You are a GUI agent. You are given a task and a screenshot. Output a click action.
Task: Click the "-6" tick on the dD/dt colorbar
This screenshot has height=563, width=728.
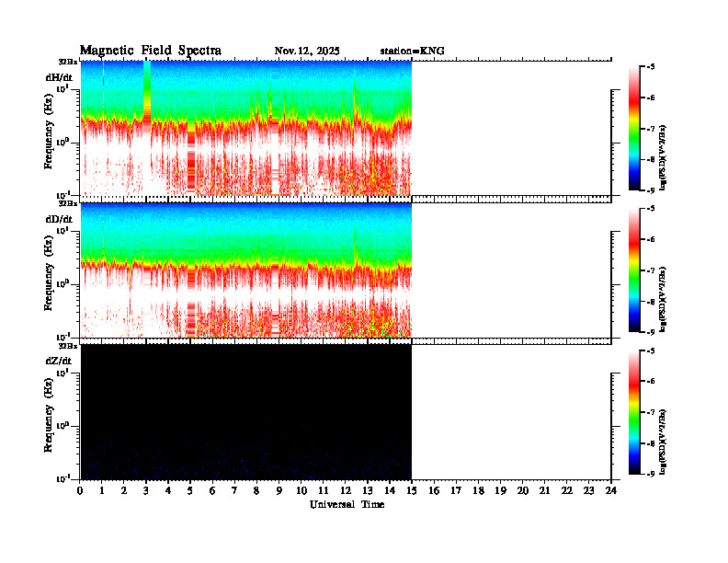pos(651,239)
